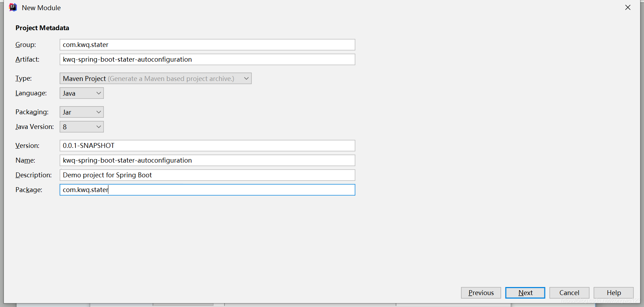Click the IntelliJ icon in the title bar
Screen dimensions: 644x307
13,7
